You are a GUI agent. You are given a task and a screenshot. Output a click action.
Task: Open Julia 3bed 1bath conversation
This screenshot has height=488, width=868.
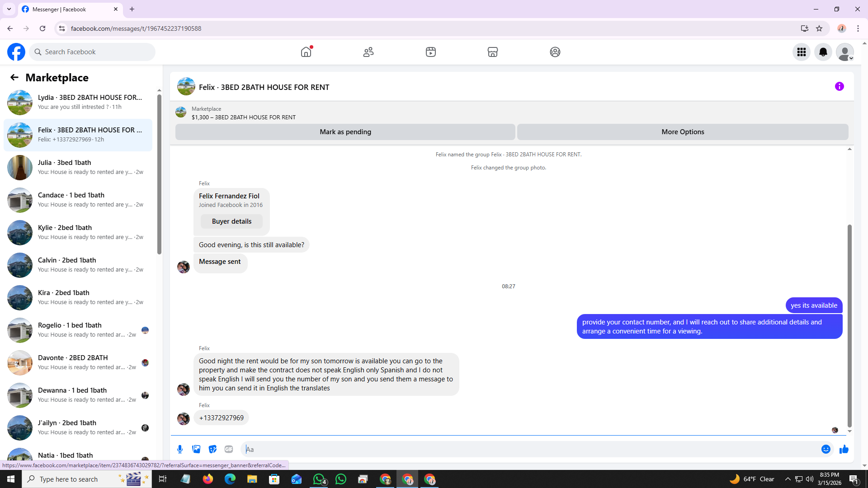pyautogui.click(x=78, y=167)
